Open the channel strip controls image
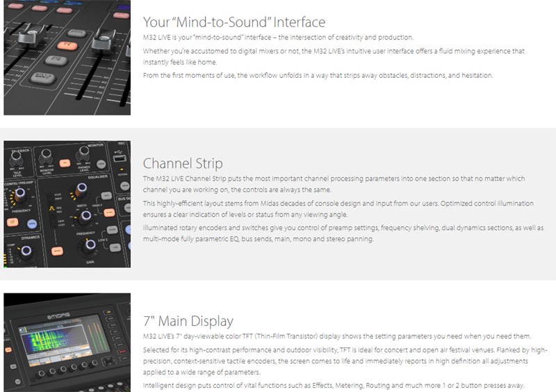The image size is (556, 392). click(67, 204)
